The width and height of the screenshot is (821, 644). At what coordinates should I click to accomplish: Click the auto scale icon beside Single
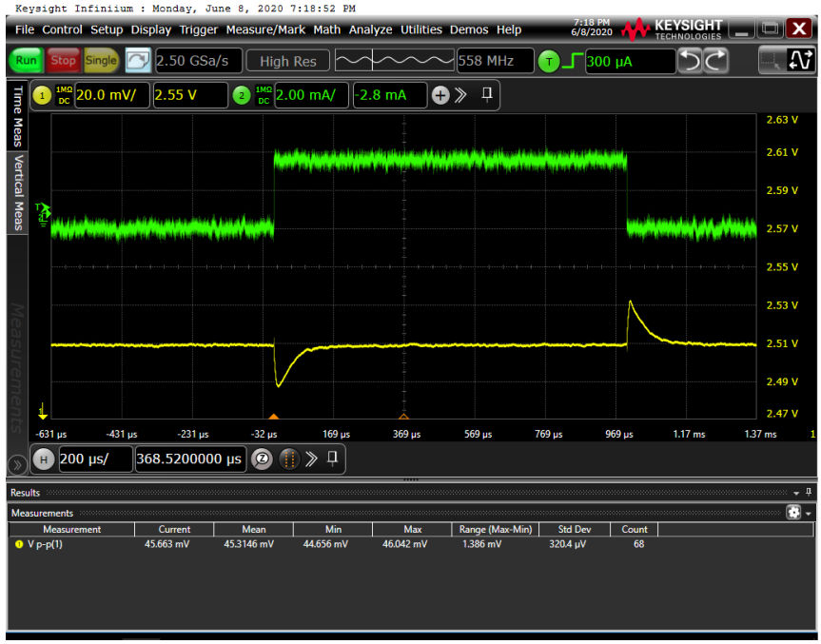pyautogui.click(x=138, y=61)
